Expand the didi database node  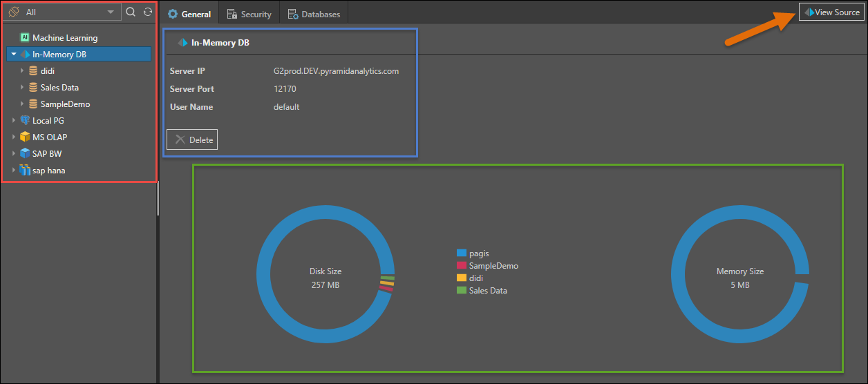pyautogui.click(x=22, y=70)
